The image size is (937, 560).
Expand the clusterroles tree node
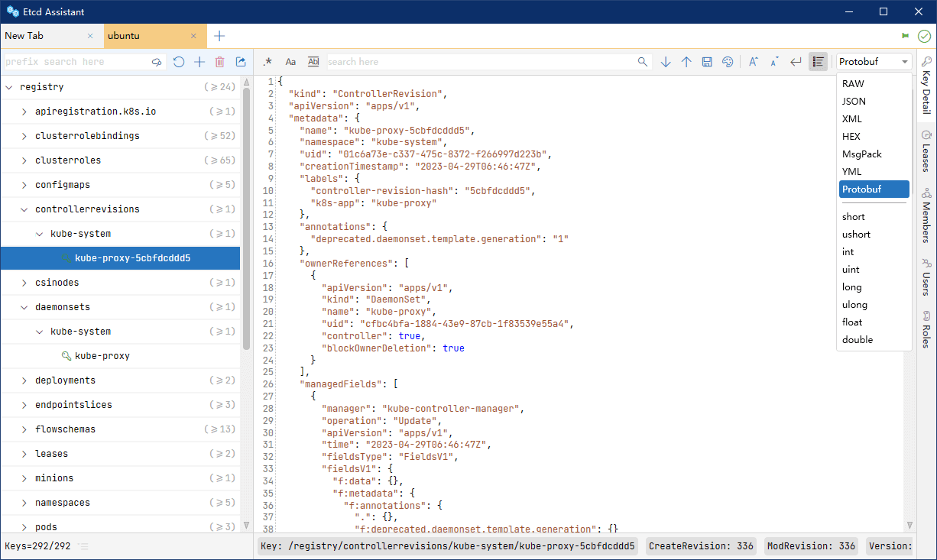click(x=24, y=160)
